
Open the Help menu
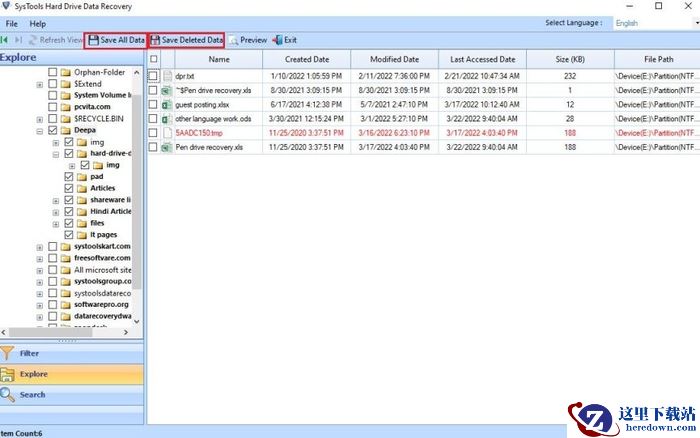38,24
